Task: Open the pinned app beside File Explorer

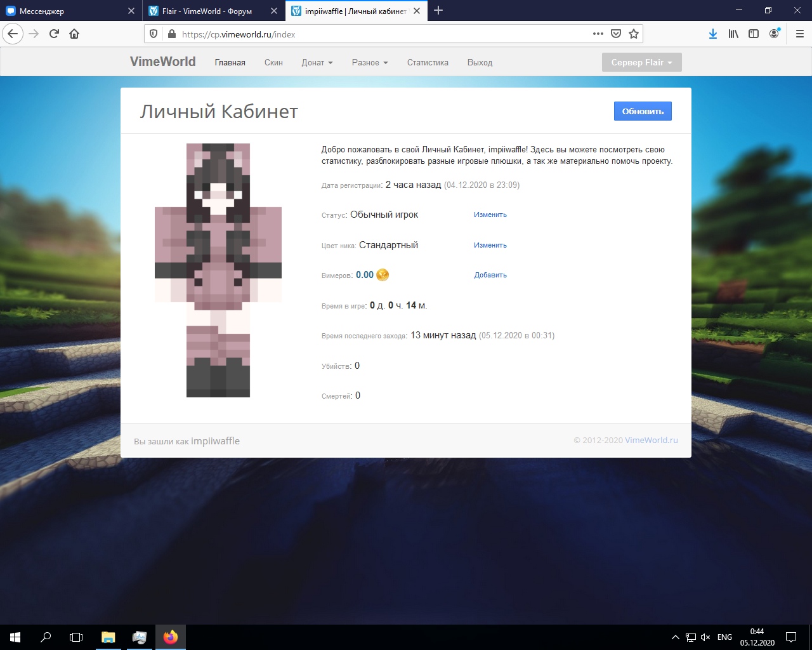Action: [x=140, y=637]
